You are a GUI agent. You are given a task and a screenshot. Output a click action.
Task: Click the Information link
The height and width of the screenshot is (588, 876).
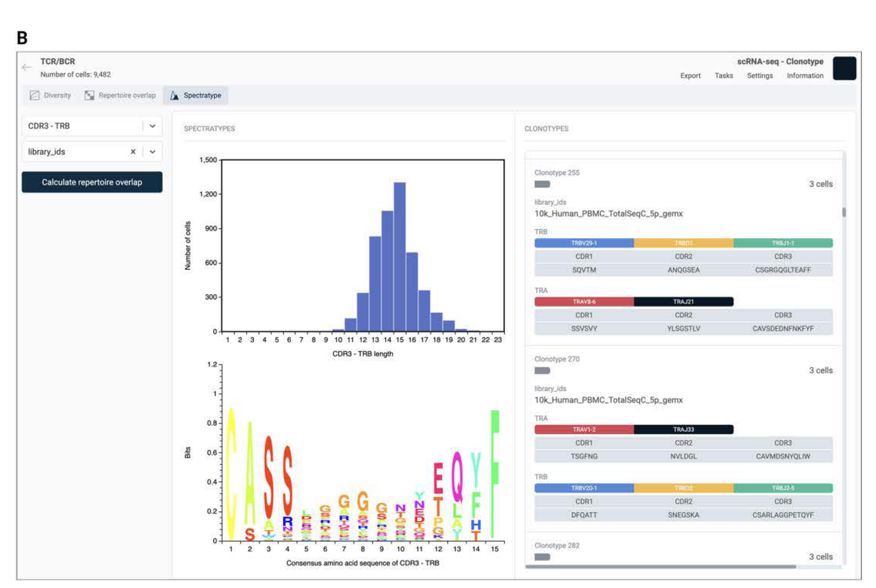tap(804, 75)
